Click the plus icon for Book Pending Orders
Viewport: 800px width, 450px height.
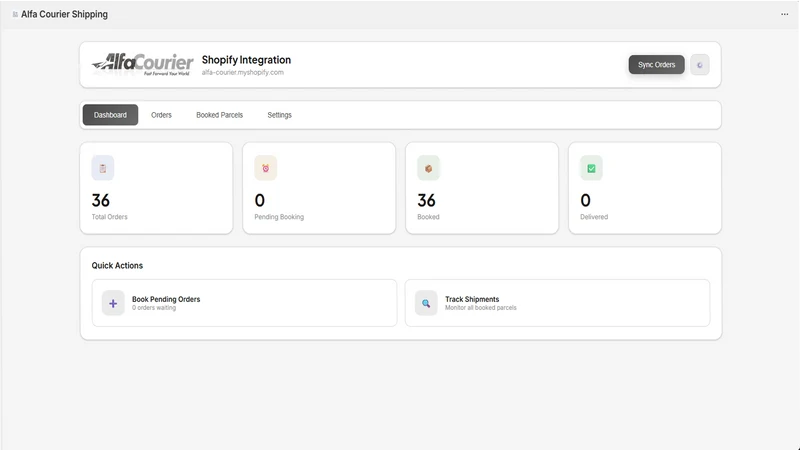(113, 303)
